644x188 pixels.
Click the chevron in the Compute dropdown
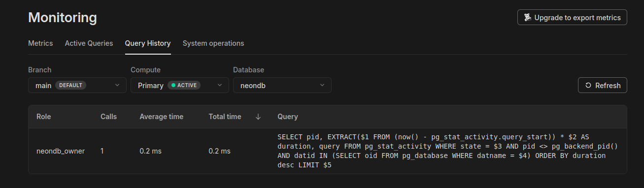coord(220,85)
